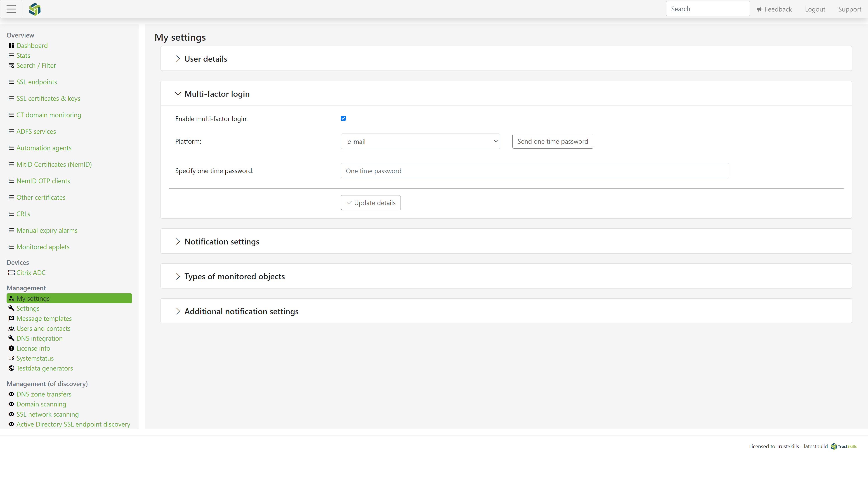Open the Platform e-mail dropdown
Viewport: 868px width, 488px height.
tap(420, 141)
